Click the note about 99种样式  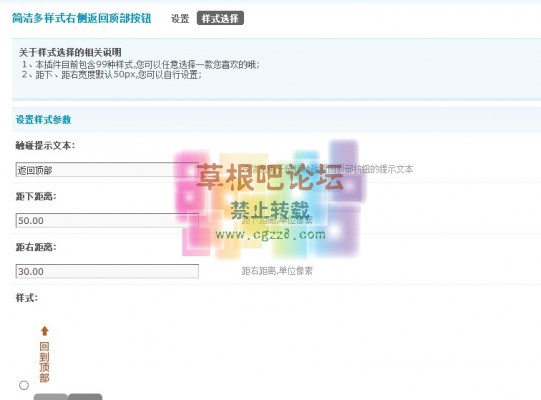pos(140,65)
